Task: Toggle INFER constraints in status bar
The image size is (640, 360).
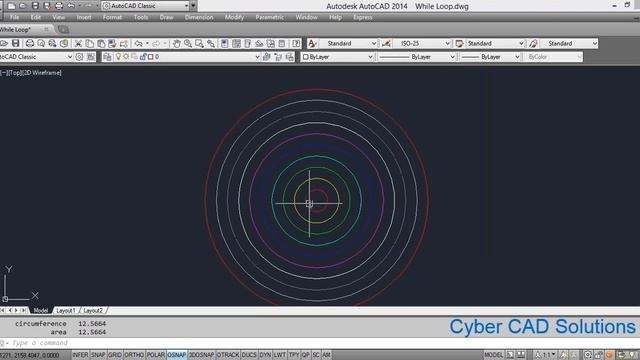Action: (80, 355)
